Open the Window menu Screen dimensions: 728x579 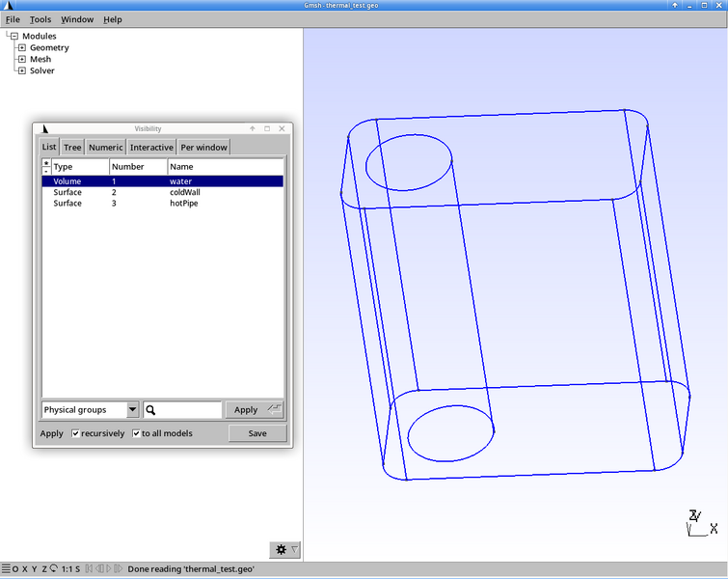[x=77, y=19]
